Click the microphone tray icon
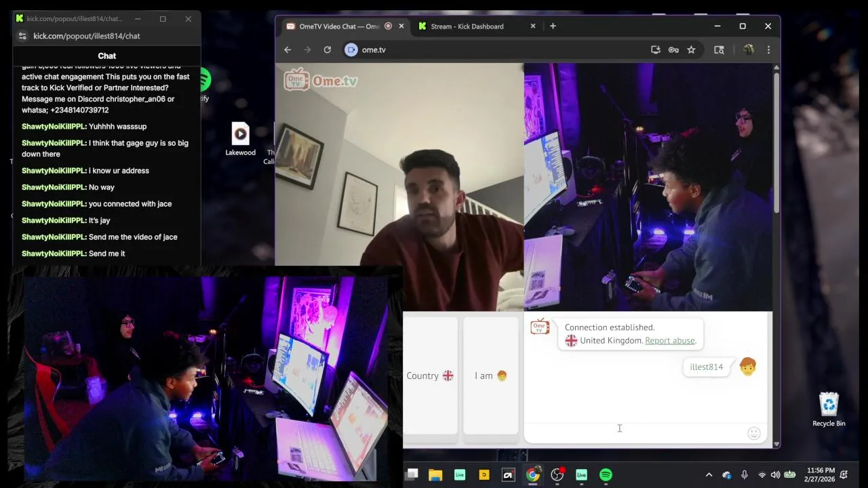Screen dimensions: 868x488 point(744,475)
